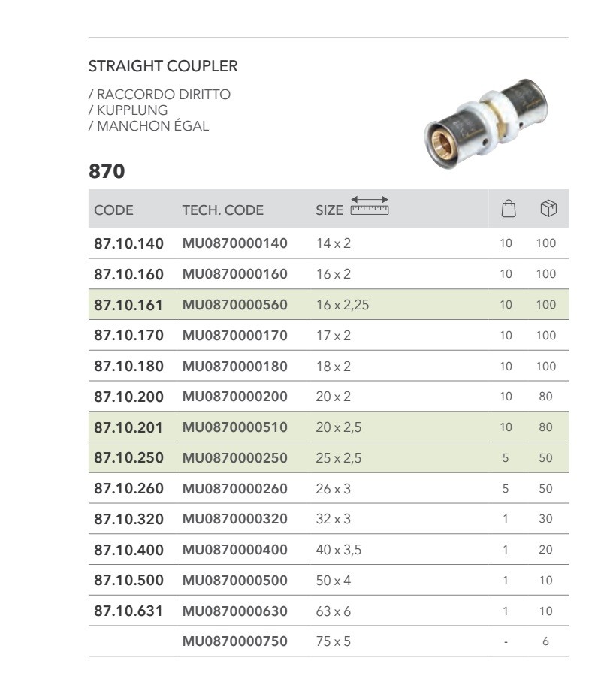
Task: Select code 87.10.140
Action: coord(128,243)
